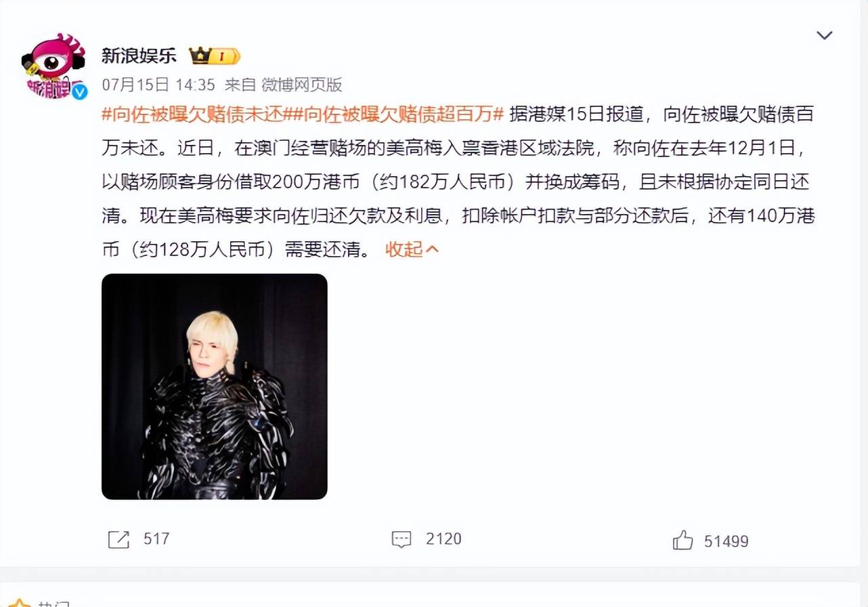Collapse the post text with 收起
Screen dimensions: 868x607
(x=404, y=249)
